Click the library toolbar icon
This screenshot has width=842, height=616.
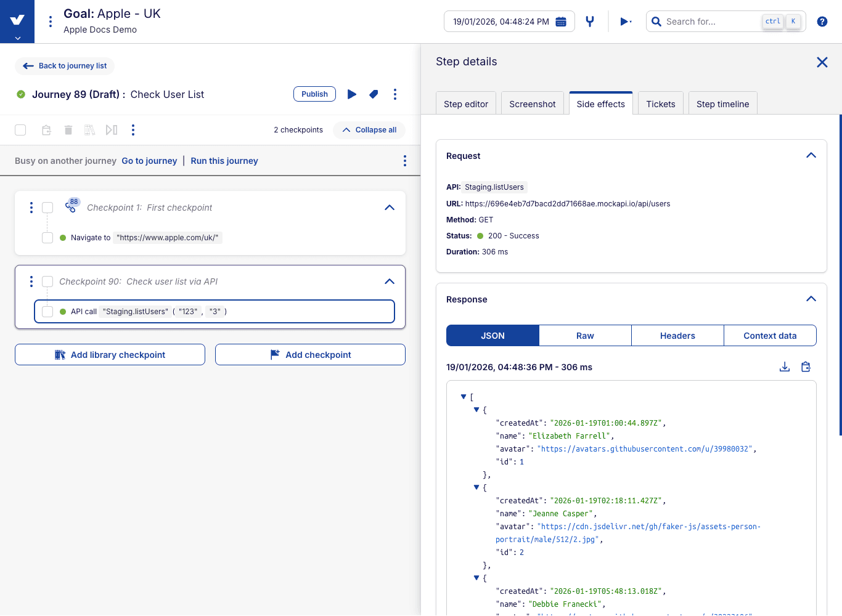coord(90,130)
